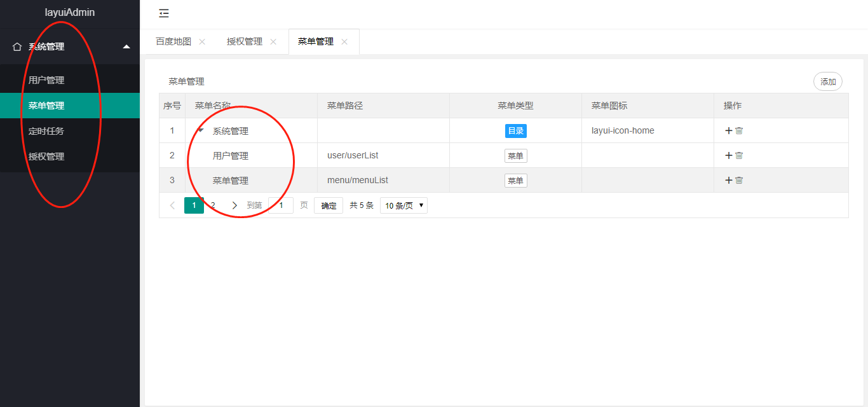Click the 菜单 badge in menu/menuList row
This screenshot has height=407, width=868.
pyautogui.click(x=516, y=181)
